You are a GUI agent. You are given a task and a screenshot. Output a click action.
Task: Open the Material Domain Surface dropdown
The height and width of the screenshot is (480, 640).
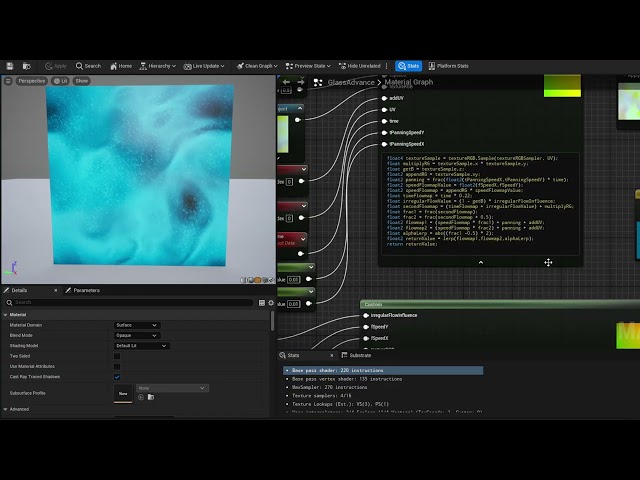[x=137, y=325]
